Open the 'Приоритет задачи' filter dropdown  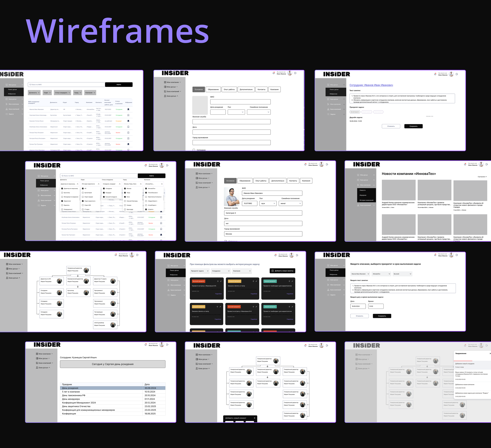[x=199, y=271]
